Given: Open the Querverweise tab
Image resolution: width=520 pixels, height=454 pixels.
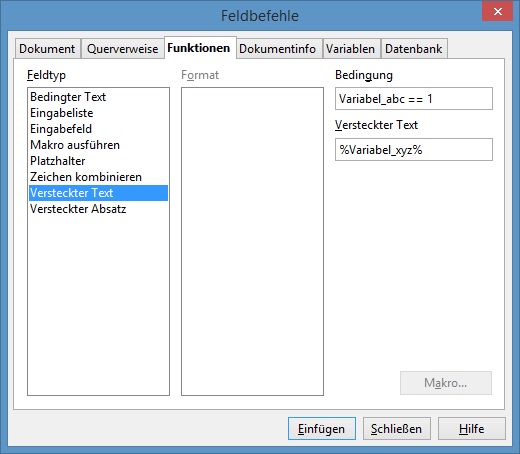Looking at the screenshot, I should (x=122, y=49).
